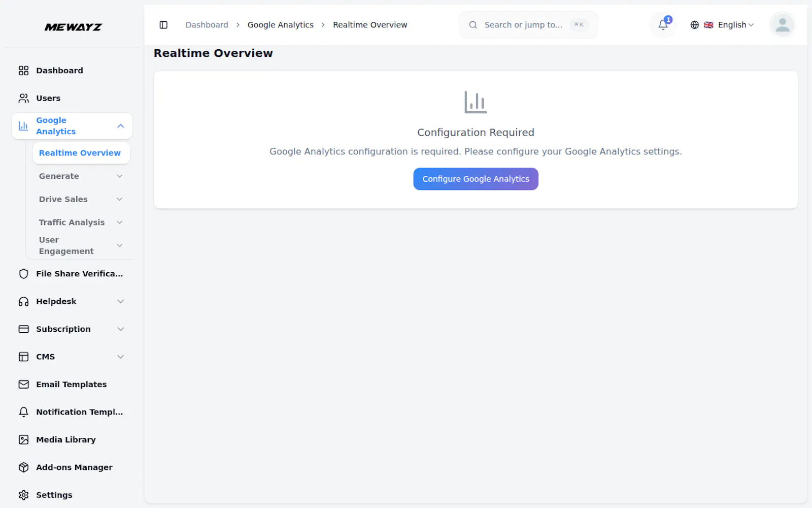Screen dimensions: 812x508
Task: Expand the Helpdesk menu chevron
Action: (x=120, y=302)
